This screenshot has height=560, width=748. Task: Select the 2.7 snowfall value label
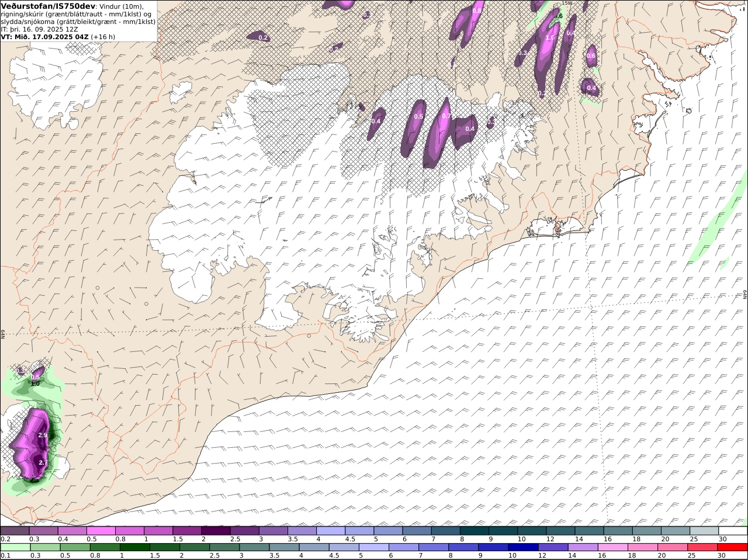43,462
